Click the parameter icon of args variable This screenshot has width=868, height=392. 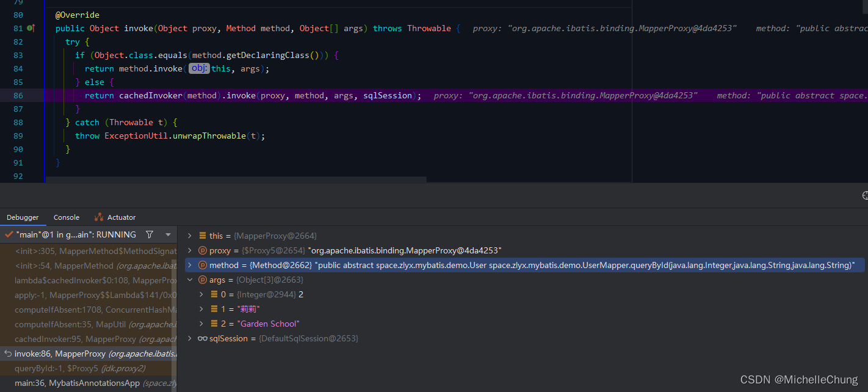[x=203, y=280]
